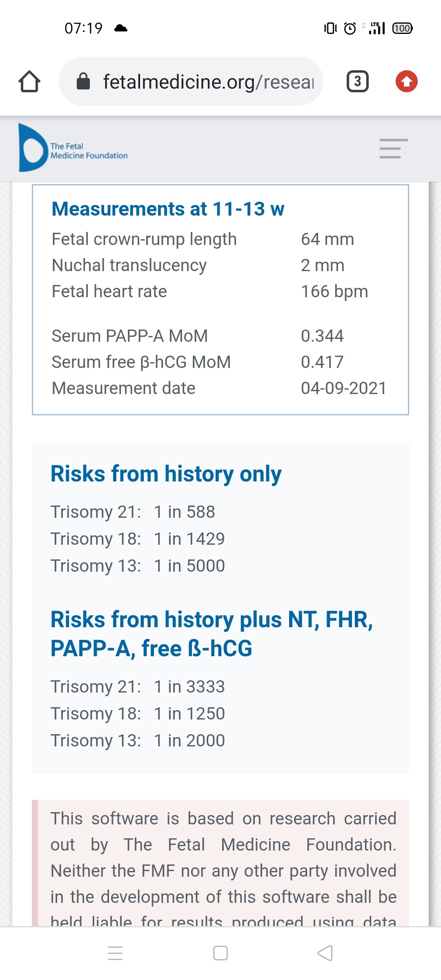
Task: Tap the Risks from history only heading
Action: (166, 474)
